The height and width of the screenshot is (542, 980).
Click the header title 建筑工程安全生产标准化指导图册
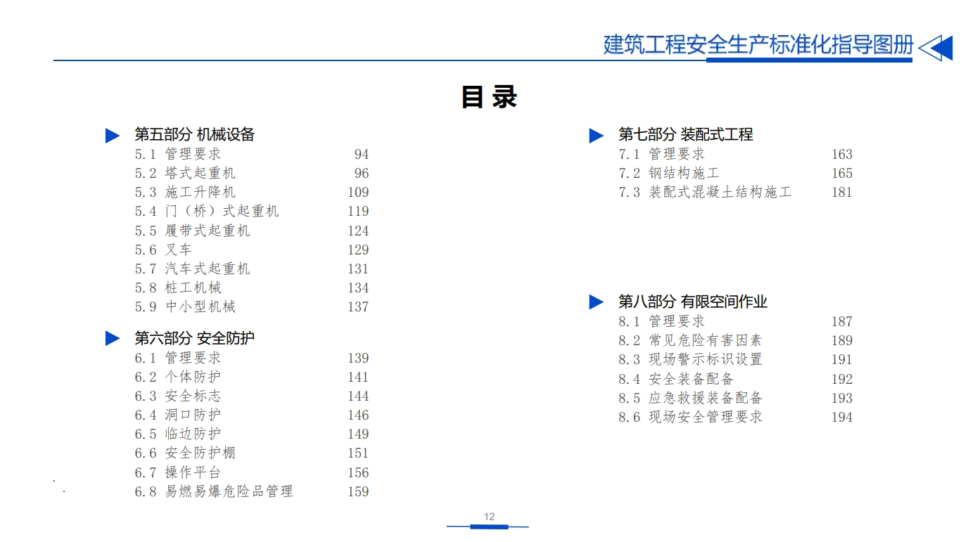click(758, 44)
